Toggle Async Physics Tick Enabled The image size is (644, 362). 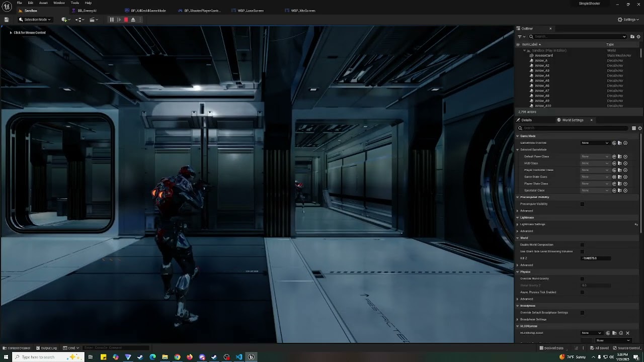pos(582,292)
